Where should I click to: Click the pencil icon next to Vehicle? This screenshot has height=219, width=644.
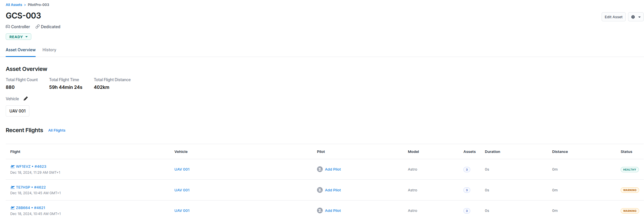coord(26,99)
